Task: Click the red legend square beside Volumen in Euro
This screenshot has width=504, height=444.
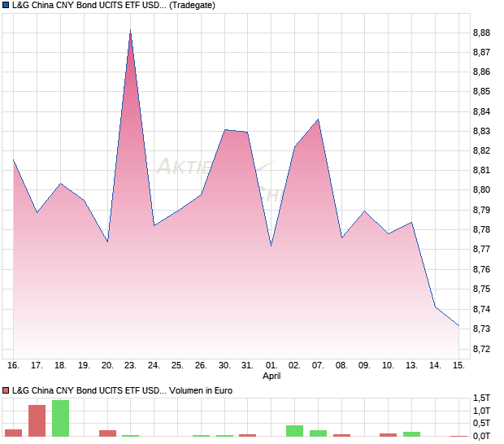Action: (7, 391)
